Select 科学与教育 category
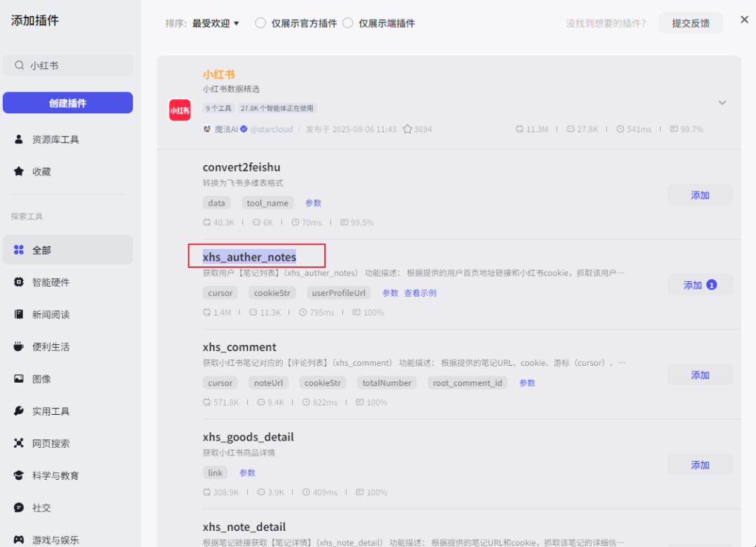Viewport: 756px width, 547px height. pos(67,475)
